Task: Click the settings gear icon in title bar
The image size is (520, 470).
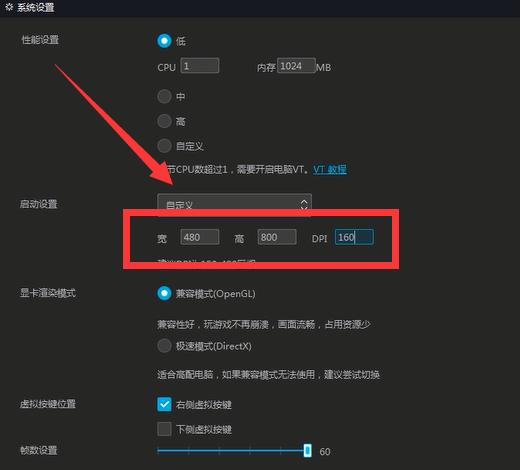Action: (9, 7)
